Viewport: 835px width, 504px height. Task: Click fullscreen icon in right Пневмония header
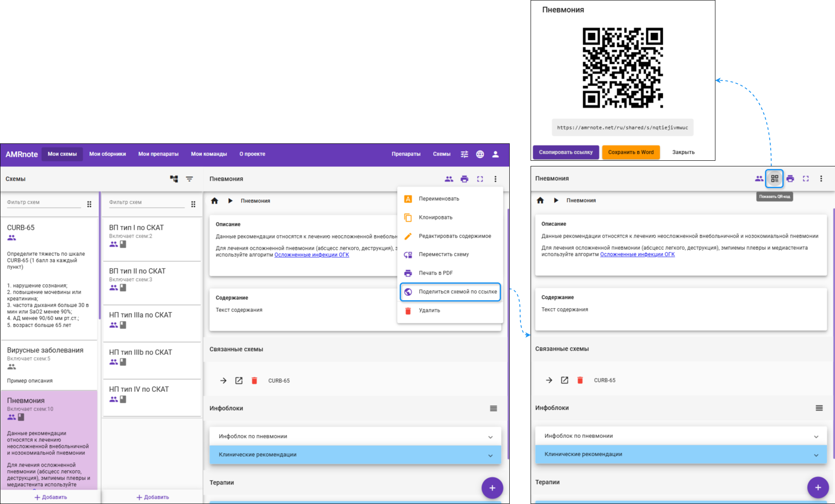tap(806, 178)
